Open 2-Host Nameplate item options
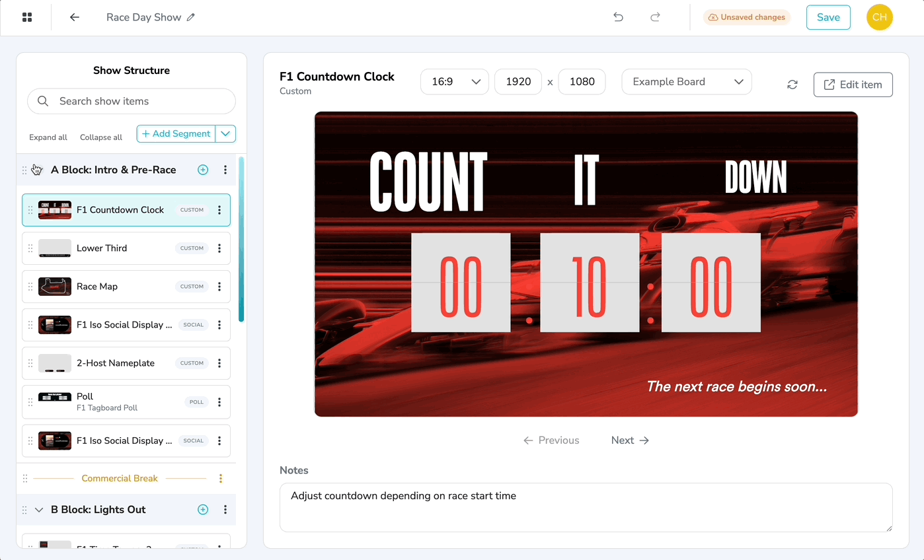Viewport: 924px width, 560px height. (219, 363)
